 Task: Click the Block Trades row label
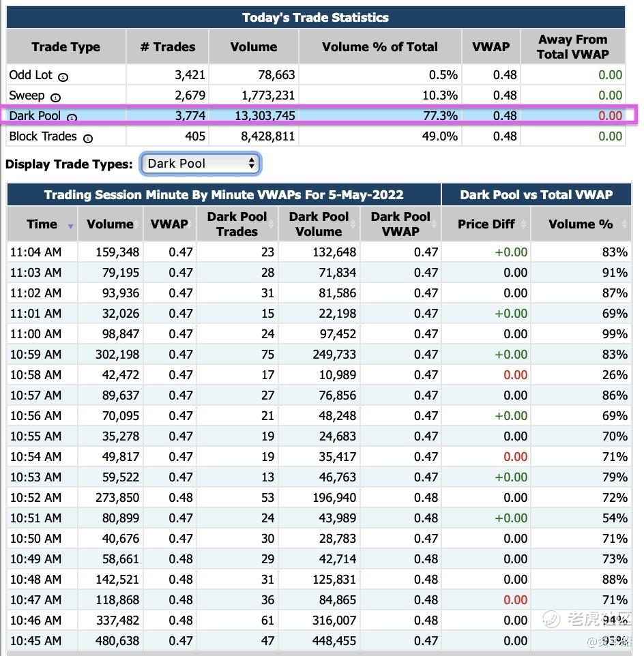click(43, 136)
